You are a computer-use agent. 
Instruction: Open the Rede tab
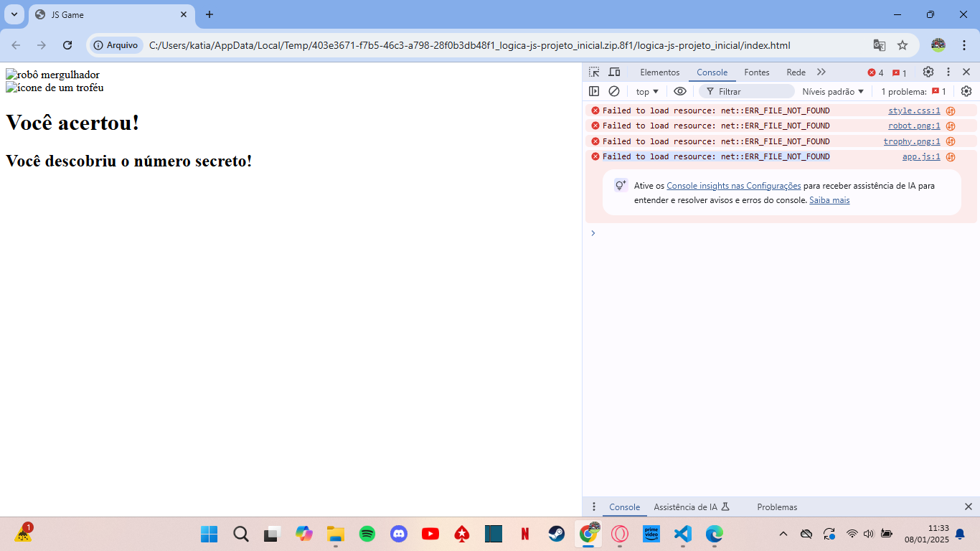(x=796, y=72)
